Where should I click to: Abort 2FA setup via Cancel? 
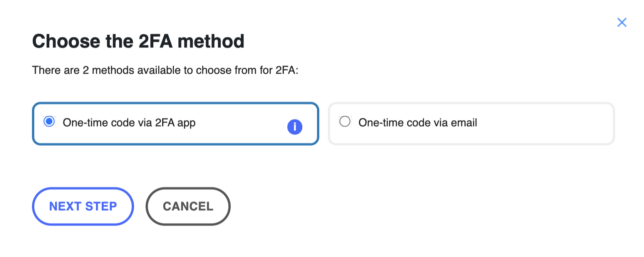[188, 206]
